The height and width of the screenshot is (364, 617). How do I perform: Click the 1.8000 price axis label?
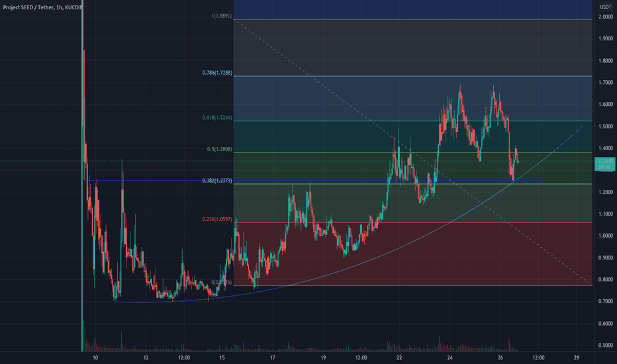click(606, 61)
